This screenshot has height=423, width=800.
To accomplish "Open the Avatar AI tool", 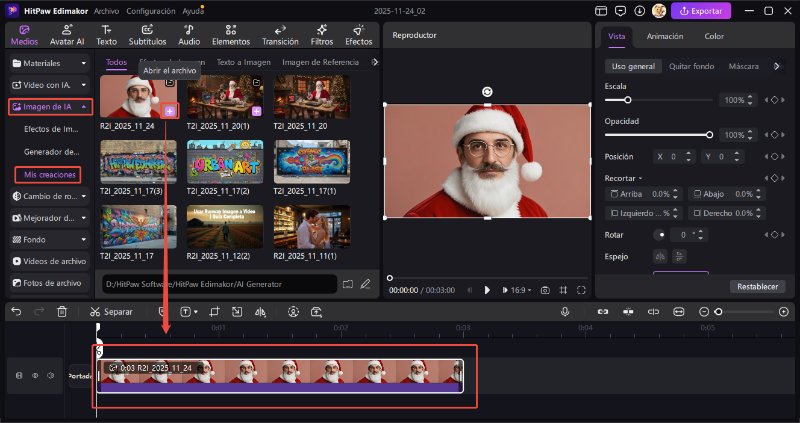I will [x=67, y=35].
